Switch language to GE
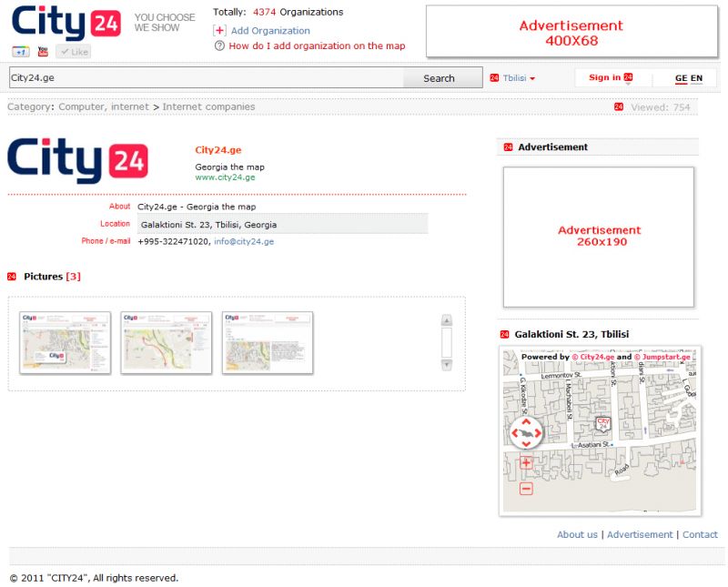Image resolution: width=728 pixels, height=587 pixels. click(x=681, y=78)
